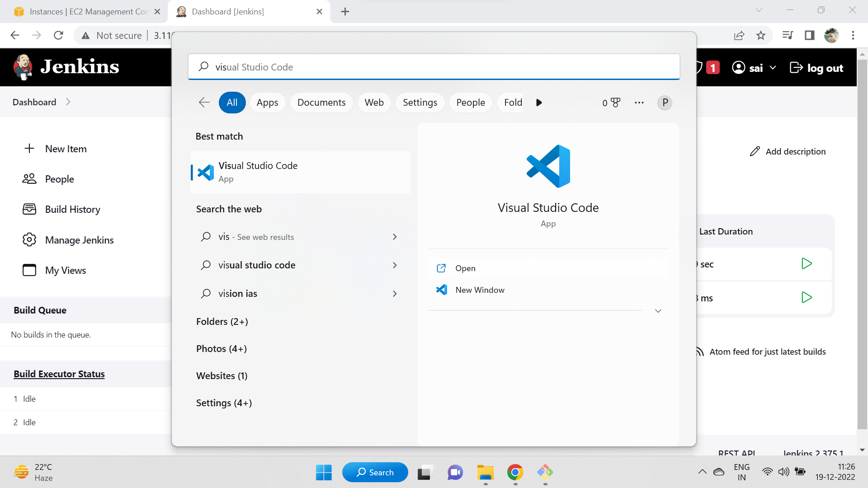868x488 pixels.
Task: Click the Open app launch icon
Action: 441,268
